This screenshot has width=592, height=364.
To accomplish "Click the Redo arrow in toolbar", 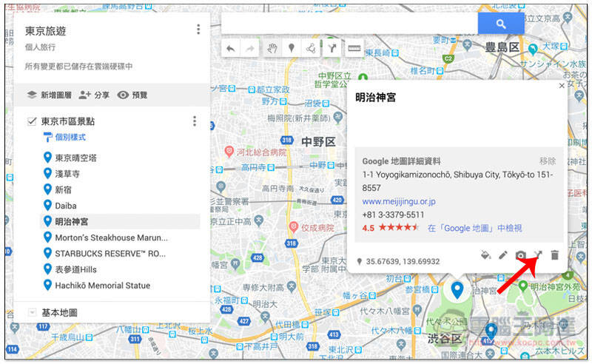I will pos(249,48).
